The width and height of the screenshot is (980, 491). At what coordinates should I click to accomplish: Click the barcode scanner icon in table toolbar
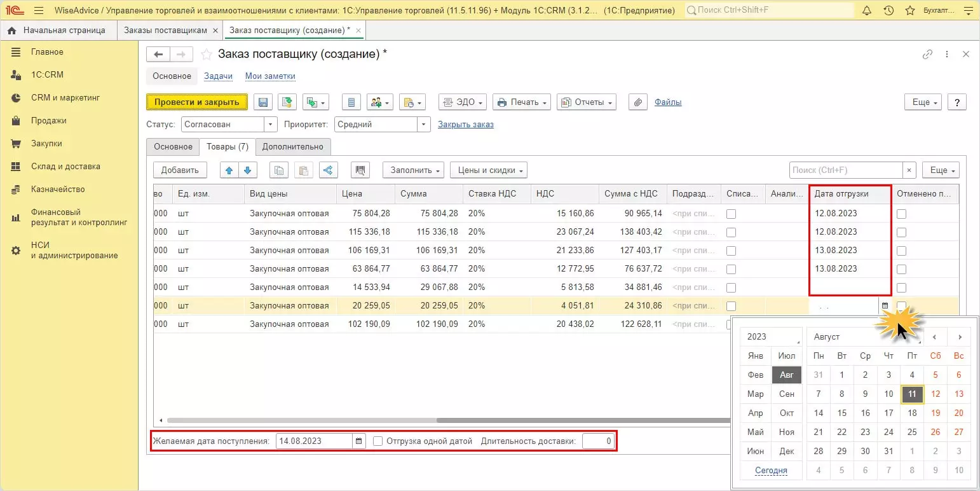tap(361, 170)
